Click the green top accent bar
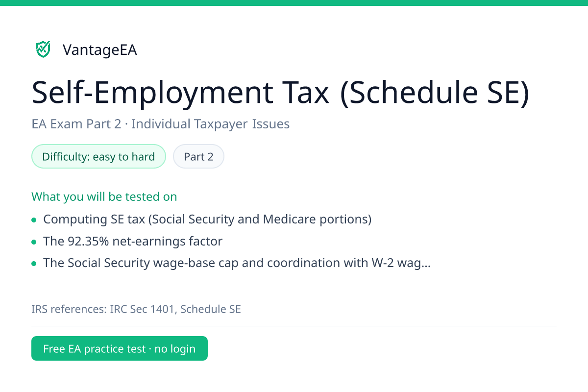Image resolution: width=588 pixels, height=392 pixels. (294, 2)
